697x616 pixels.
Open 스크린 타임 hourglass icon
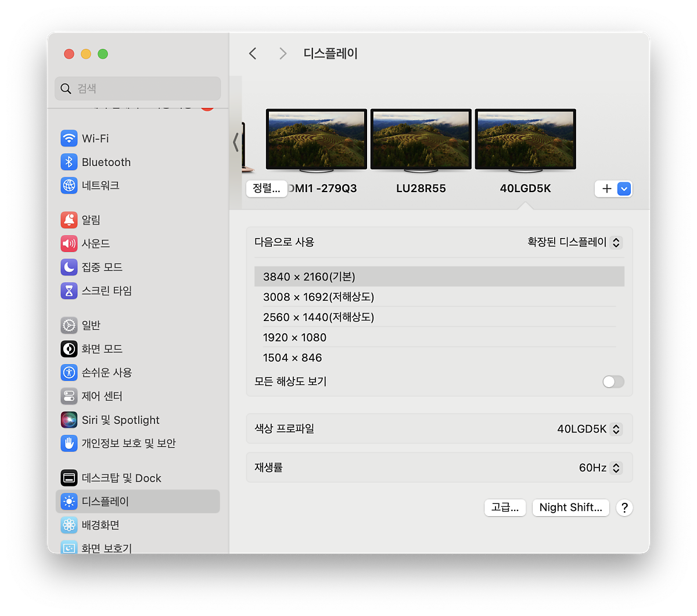[69, 290]
